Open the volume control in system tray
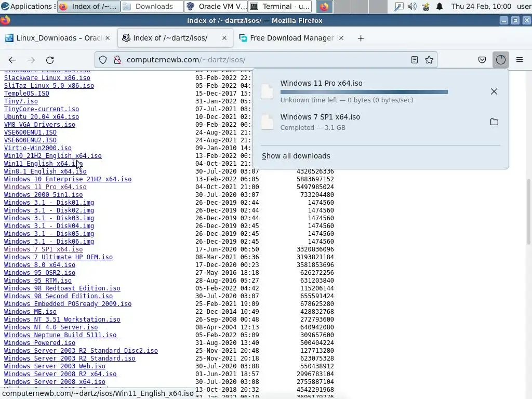 pyautogui.click(x=412, y=6)
